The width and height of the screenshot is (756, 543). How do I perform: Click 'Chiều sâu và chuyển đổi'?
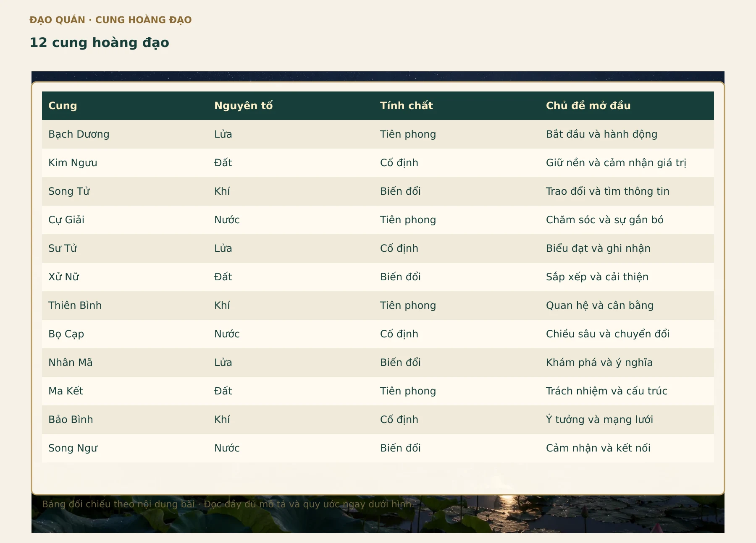click(608, 334)
